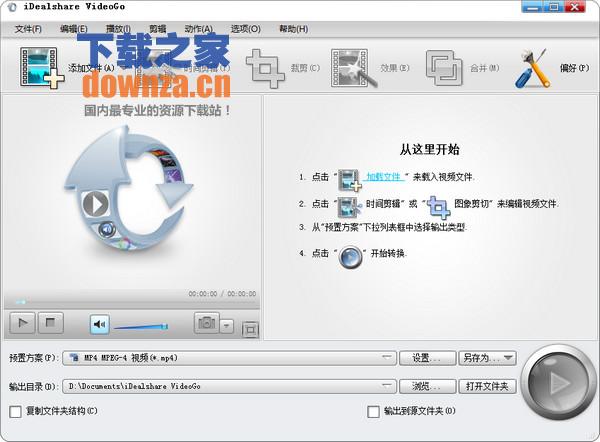Minimize the iDealshare VideoGo window
Viewport: 600px width, 442px height.
coord(533,7)
